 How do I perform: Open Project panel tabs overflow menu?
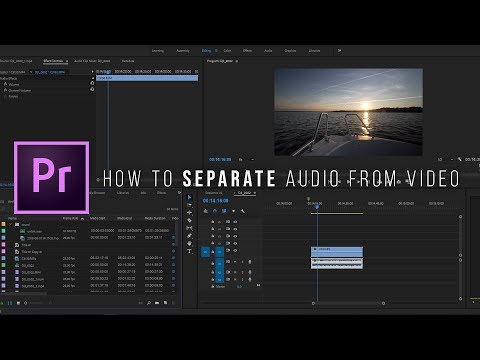pyautogui.click(x=179, y=193)
